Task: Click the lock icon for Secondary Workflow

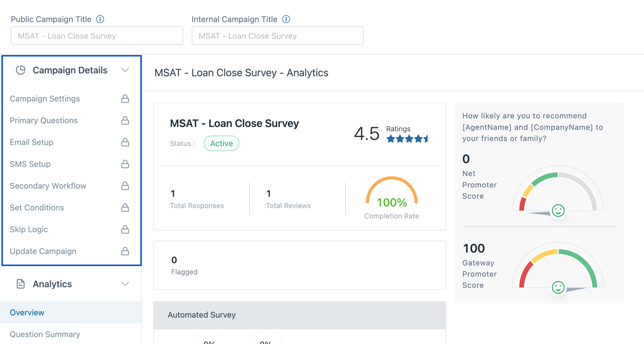Action: pyautogui.click(x=125, y=186)
